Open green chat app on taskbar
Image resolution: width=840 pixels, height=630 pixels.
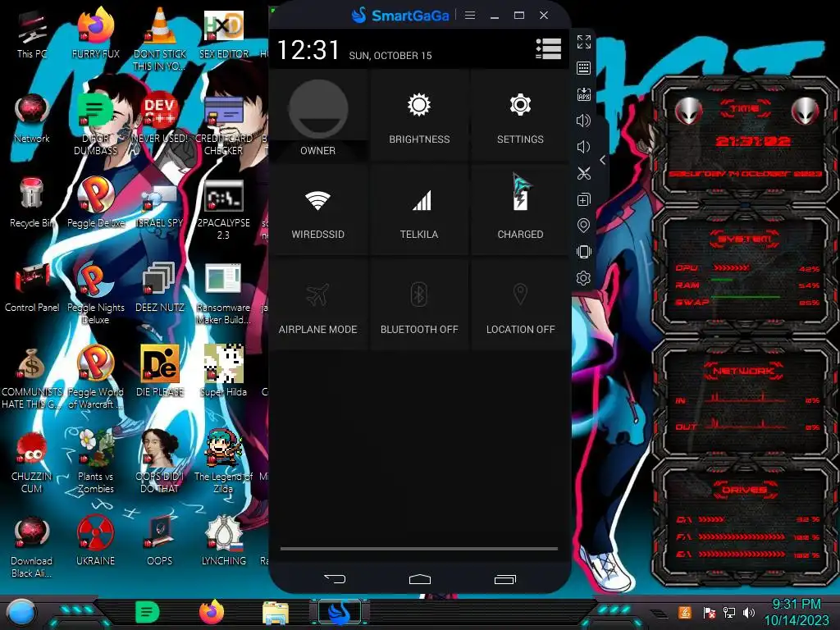(x=148, y=612)
